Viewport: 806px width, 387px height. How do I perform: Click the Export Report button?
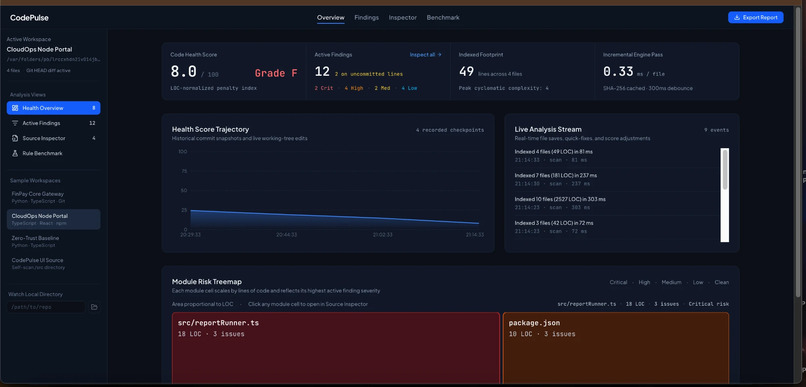[756, 17]
